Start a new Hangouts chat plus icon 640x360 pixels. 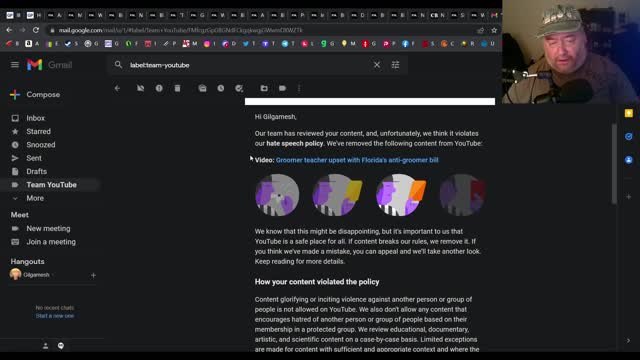point(93,275)
